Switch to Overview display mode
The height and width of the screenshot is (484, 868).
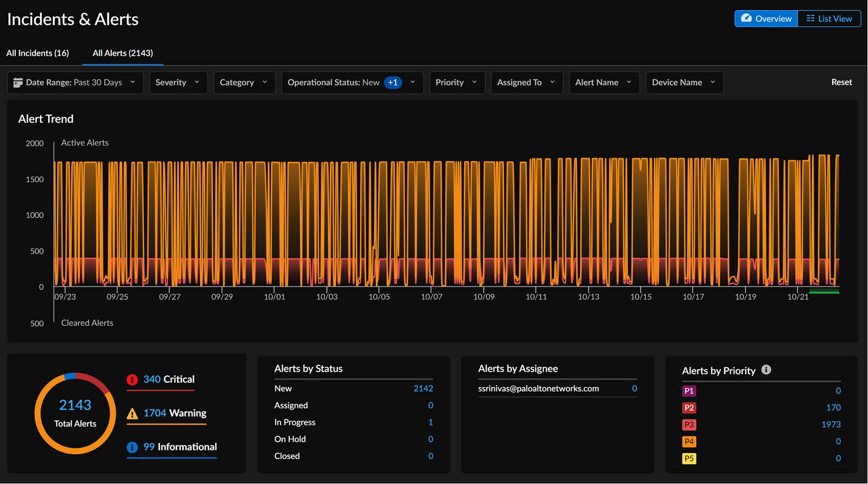766,18
